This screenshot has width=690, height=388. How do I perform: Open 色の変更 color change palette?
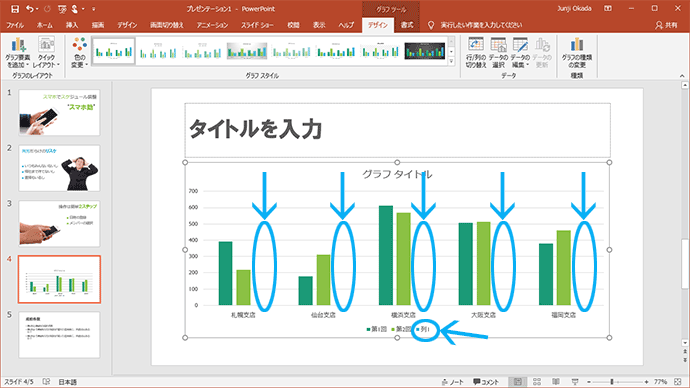[x=80, y=52]
